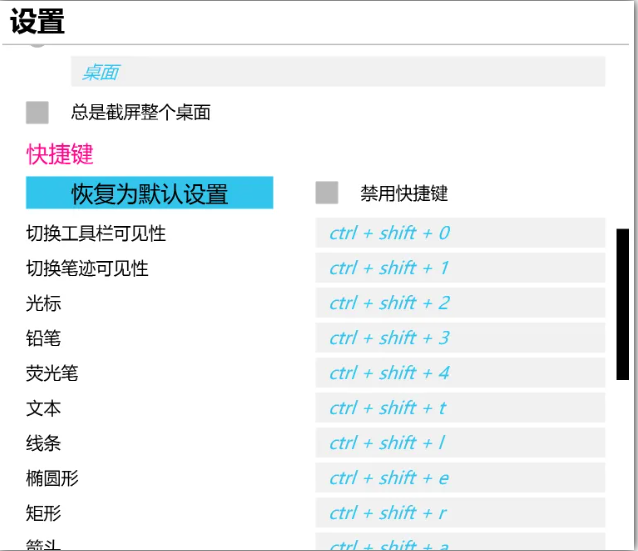Click the 矩形 shortcut input field
Viewport: 638px width, 551px height.
coord(460,513)
